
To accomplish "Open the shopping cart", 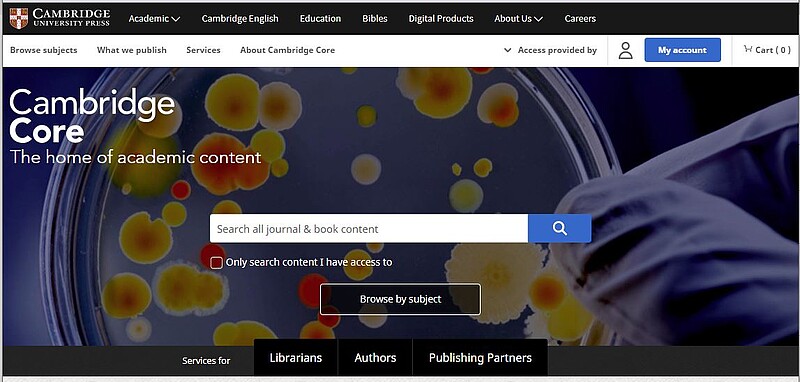I will click(767, 50).
